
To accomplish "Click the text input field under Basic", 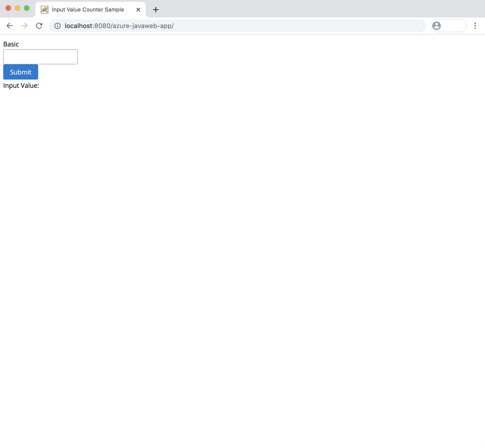I will click(41, 56).
